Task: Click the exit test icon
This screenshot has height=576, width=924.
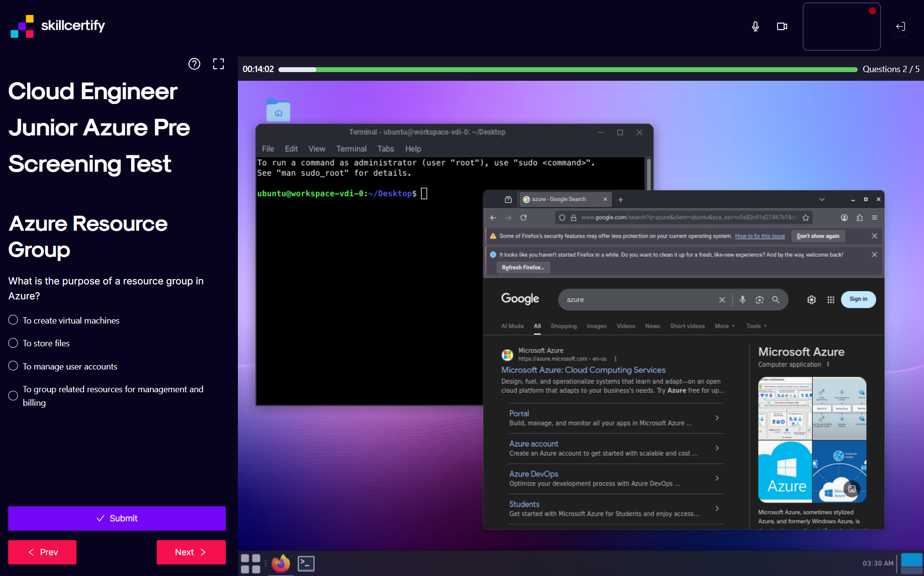Action: coord(900,27)
